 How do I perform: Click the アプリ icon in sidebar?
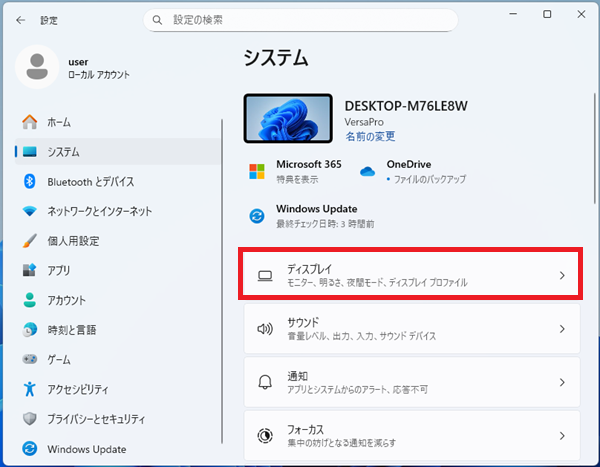30,270
